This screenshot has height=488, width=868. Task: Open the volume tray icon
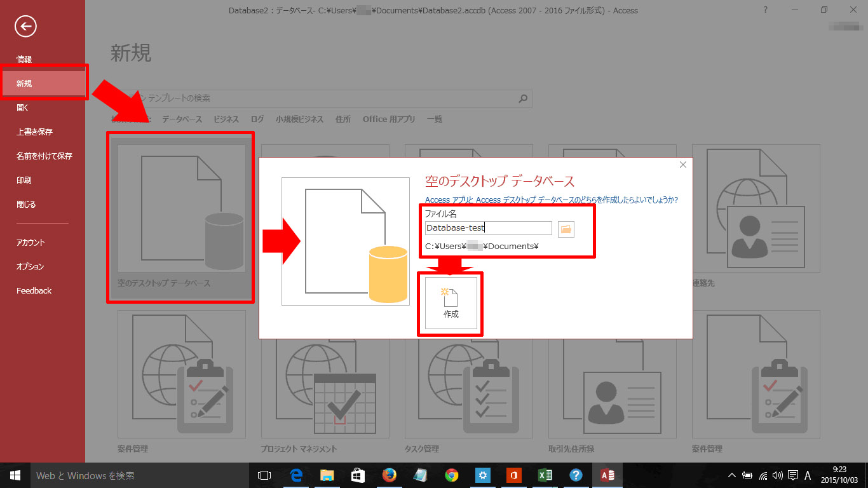(778, 475)
